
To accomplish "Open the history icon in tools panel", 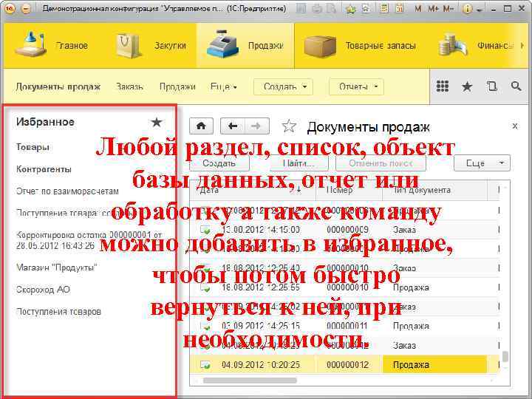I will (491, 86).
